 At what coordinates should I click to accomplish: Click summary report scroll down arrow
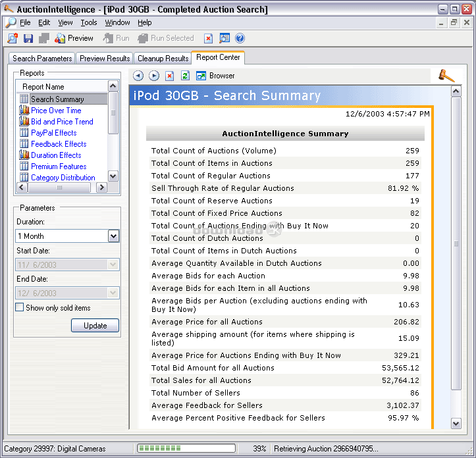click(x=456, y=423)
